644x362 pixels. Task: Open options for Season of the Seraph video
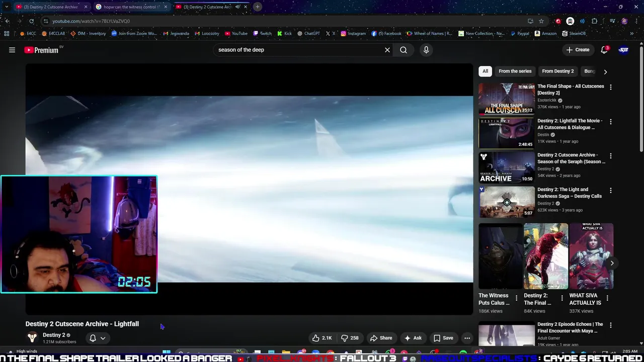point(611,156)
